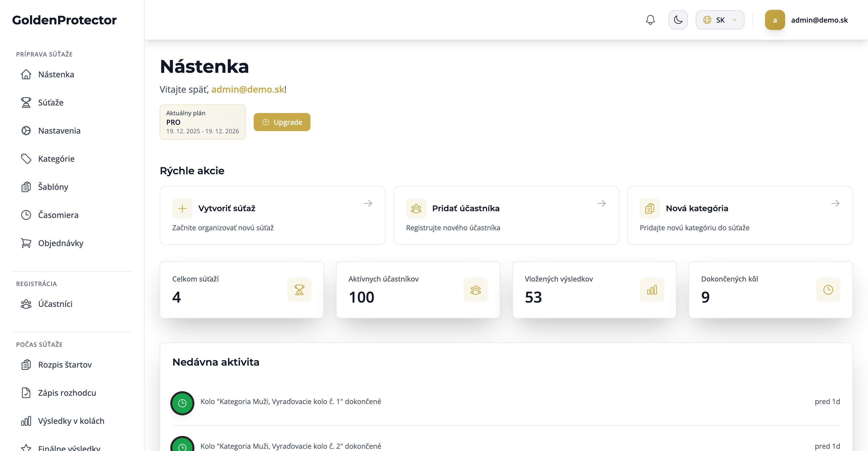Click the Upgrade plan button
The image size is (868, 451).
[x=282, y=122]
